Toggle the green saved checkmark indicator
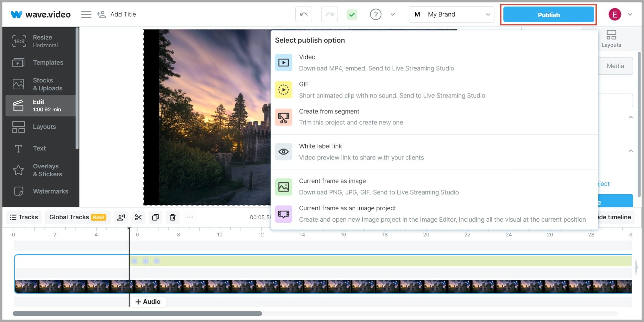 coord(352,14)
